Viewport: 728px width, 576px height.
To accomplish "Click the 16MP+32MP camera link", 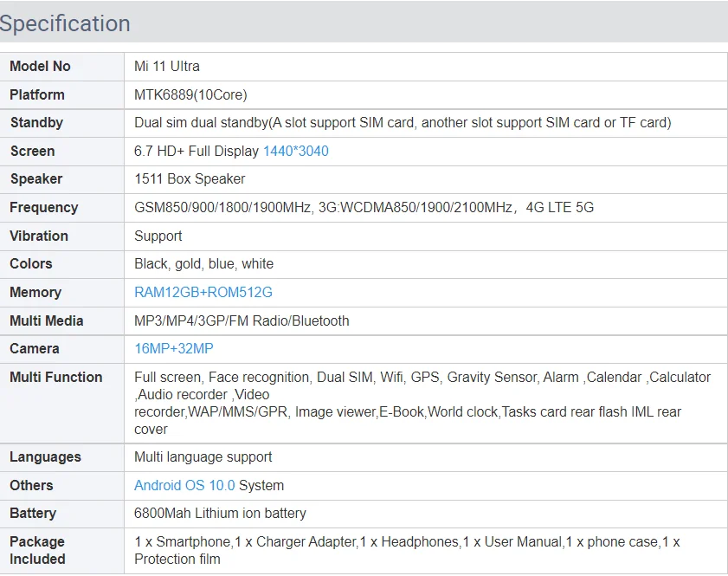I will [x=173, y=349].
